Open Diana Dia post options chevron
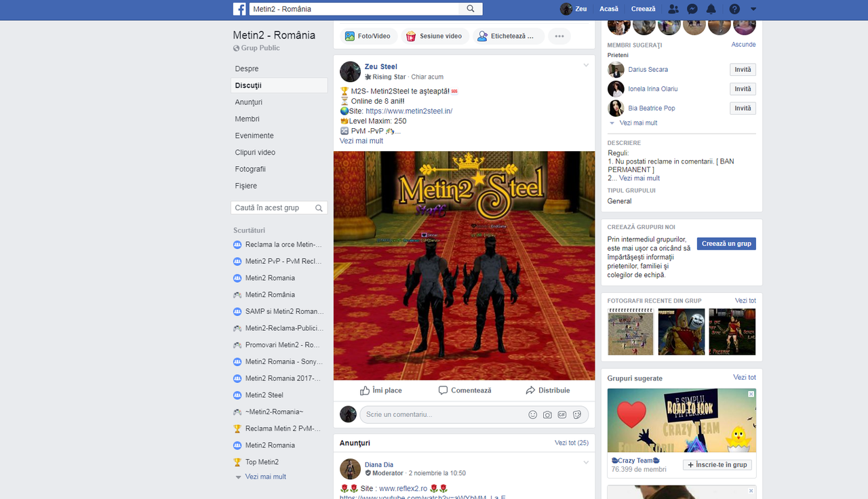Image resolution: width=868 pixels, height=499 pixels. point(586,463)
